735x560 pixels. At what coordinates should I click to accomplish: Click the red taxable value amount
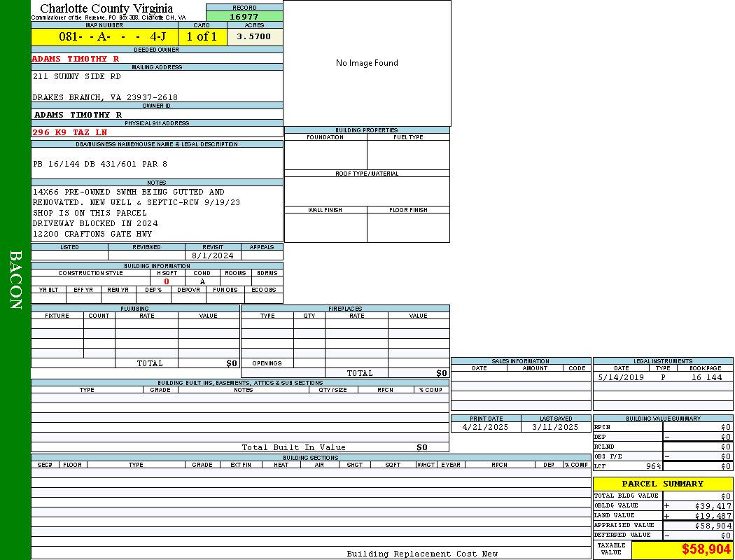[706, 549]
